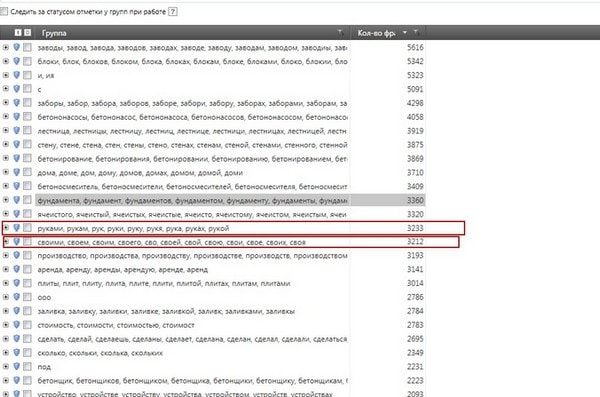Click the shield icon in the производство row
Image resolution: width=600 pixels, height=397 pixels.
16,255
